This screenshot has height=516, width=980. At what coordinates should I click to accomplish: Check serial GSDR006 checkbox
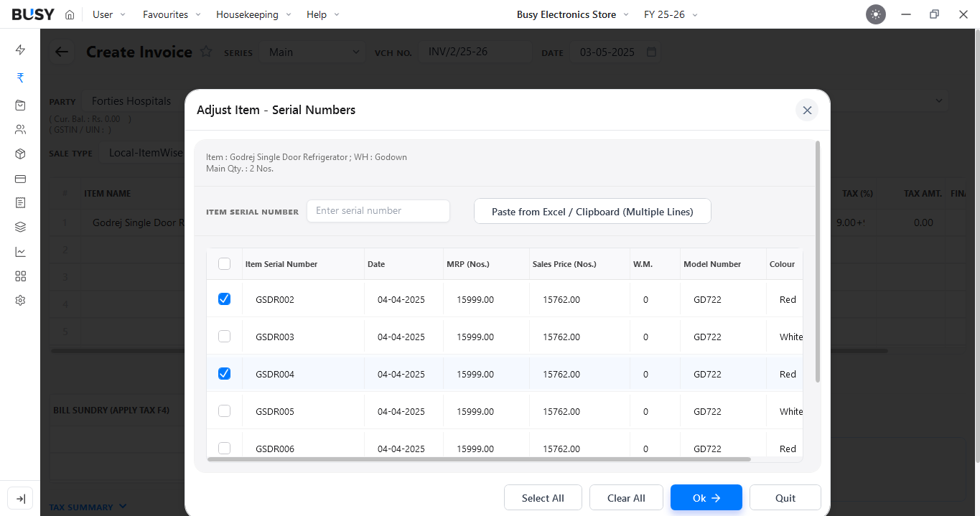click(224, 449)
